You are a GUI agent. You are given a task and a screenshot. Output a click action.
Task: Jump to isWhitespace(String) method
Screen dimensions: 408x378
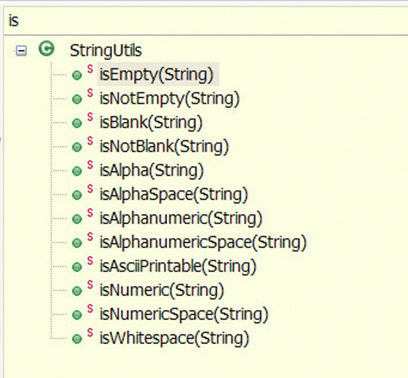tap(174, 338)
